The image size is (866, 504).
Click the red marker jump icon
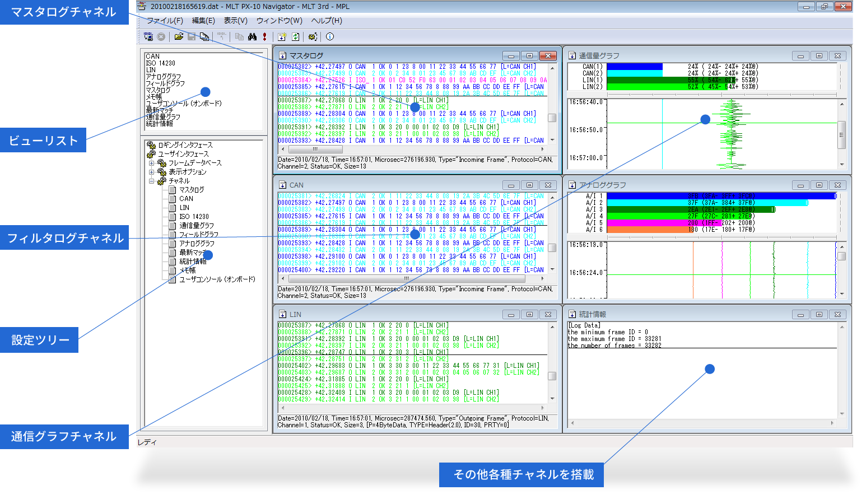(x=264, y=36)
